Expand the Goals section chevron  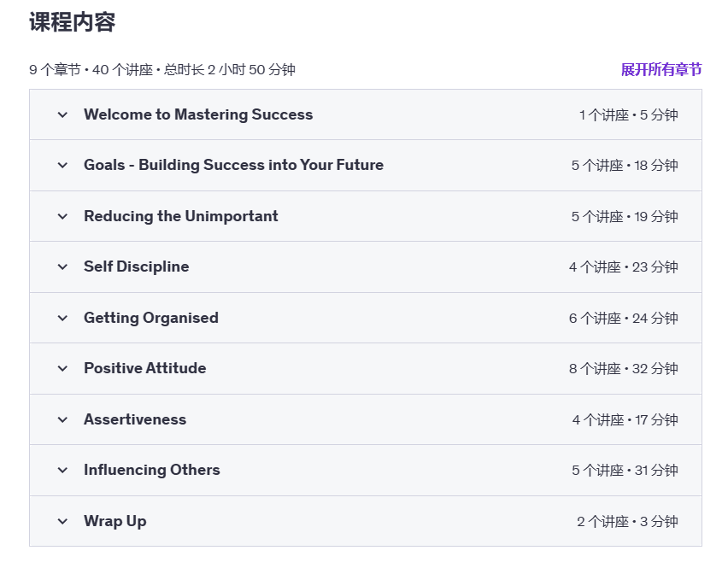[x=62, y=166]
